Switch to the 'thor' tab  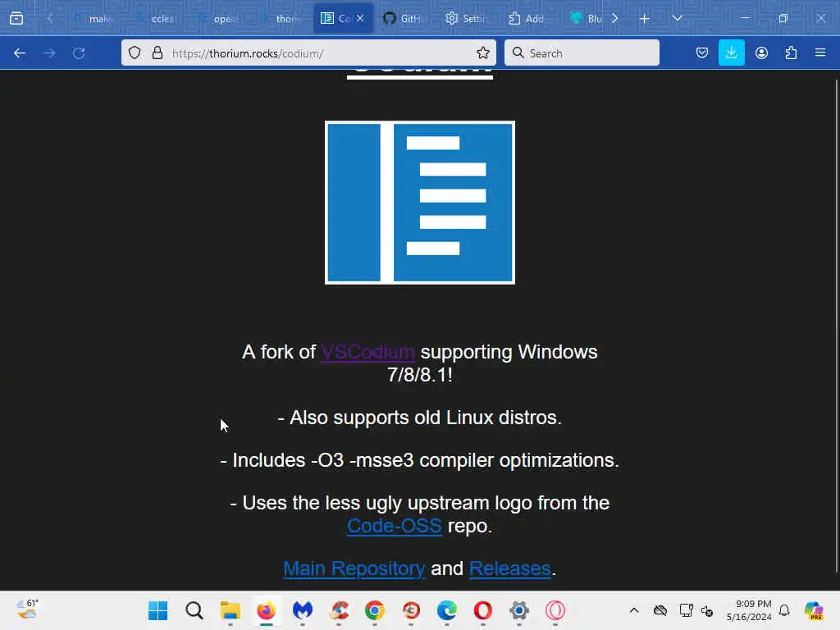pyautogui.click(x=281, y=18)
